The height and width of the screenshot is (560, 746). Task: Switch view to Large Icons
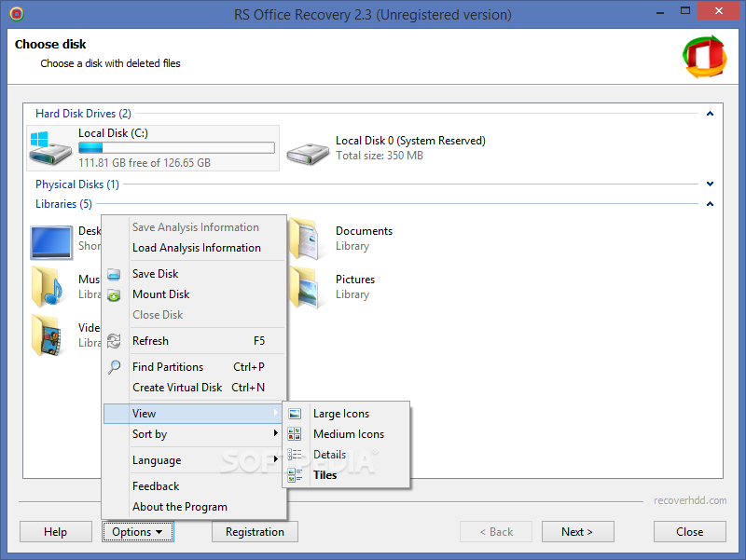click(x=341, y=414)
